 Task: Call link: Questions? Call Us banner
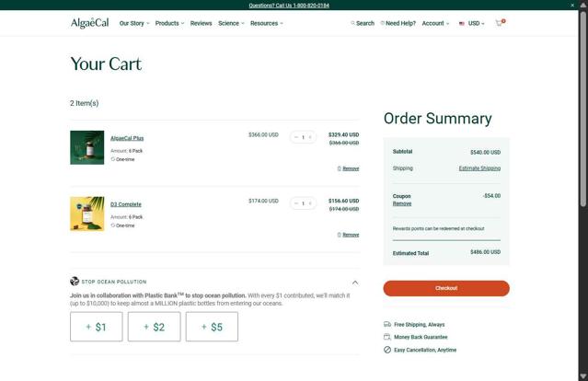pyautogui.click(x=289, y=6)
